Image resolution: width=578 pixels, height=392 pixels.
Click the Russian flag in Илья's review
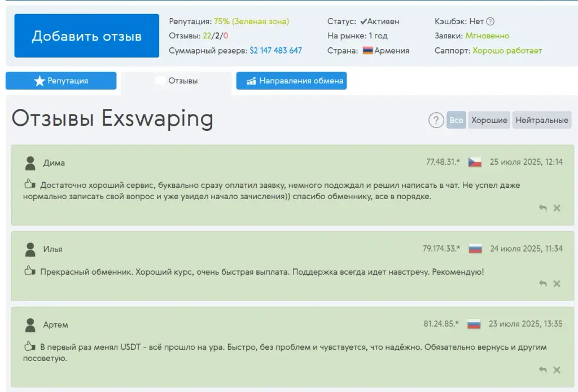pyautogui.click(x=475, y=249)
